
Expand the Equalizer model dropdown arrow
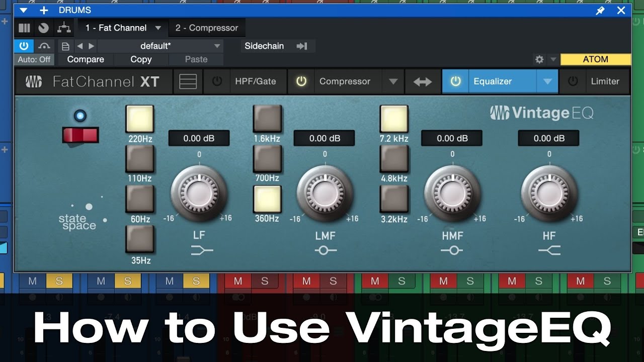pos(547,81)
